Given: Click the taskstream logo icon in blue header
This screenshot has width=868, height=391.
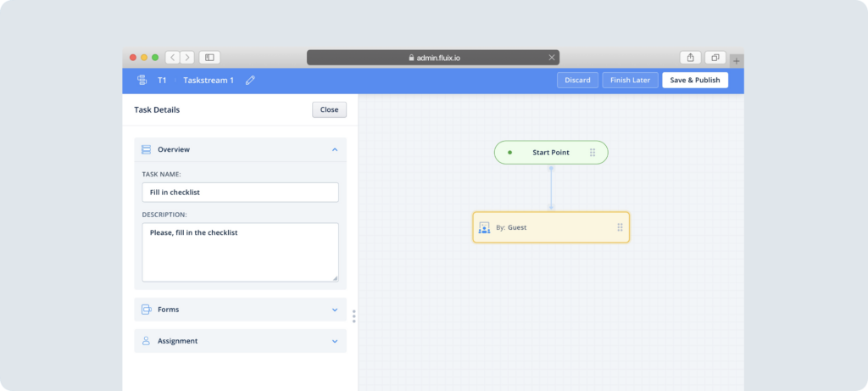Looking at the screenshot, I should pyautogui.click(x=142, y=81).
